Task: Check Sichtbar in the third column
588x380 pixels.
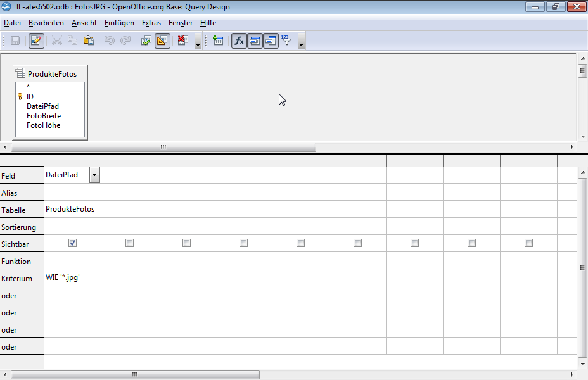Action: pyautogui.click(x=186, y=243)
